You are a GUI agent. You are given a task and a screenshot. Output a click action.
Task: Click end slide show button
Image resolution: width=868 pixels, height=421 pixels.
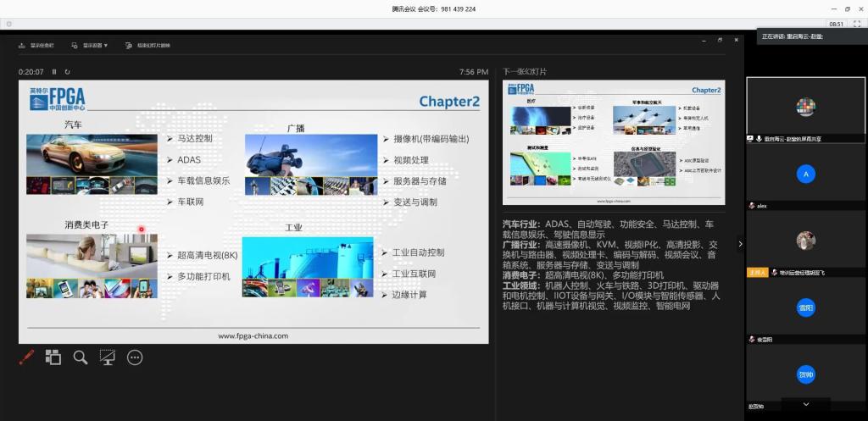[x=148, y=45]
